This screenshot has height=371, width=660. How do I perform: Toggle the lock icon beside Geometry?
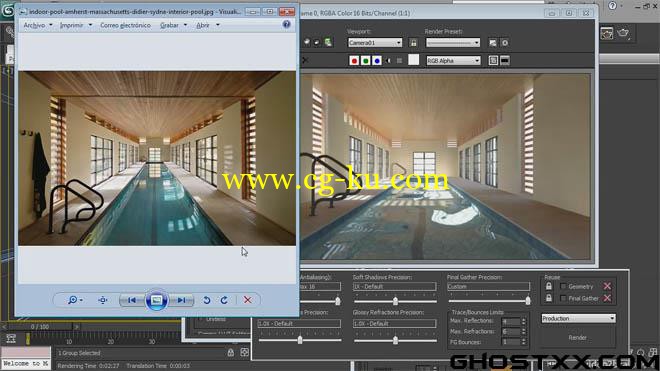(x=548, y=286)
